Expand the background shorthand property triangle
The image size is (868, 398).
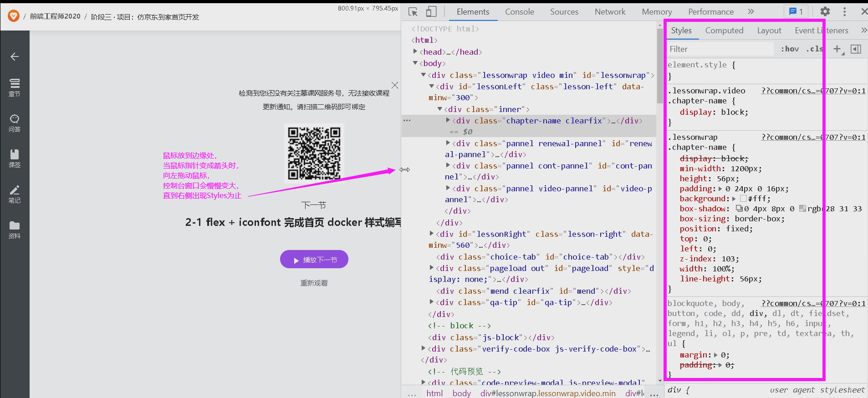(734, 199)
